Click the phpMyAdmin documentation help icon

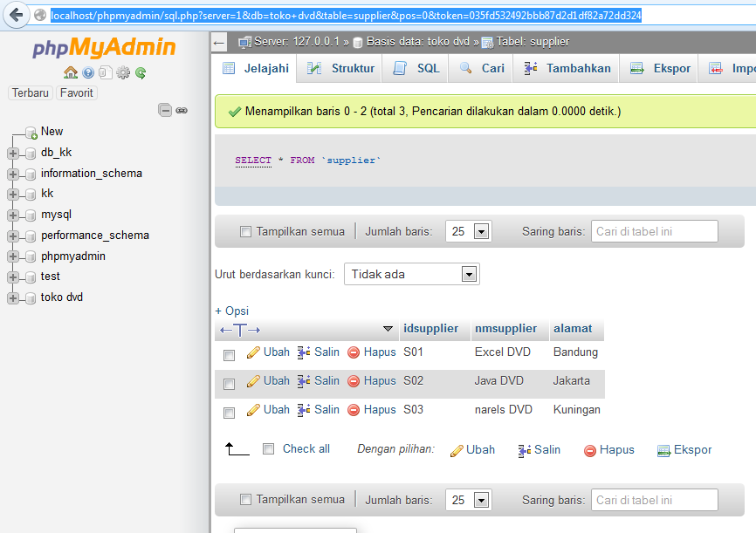87,73
